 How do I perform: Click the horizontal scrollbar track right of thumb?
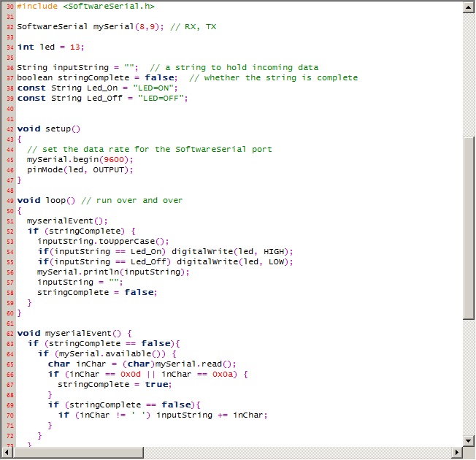click(298, 453)
